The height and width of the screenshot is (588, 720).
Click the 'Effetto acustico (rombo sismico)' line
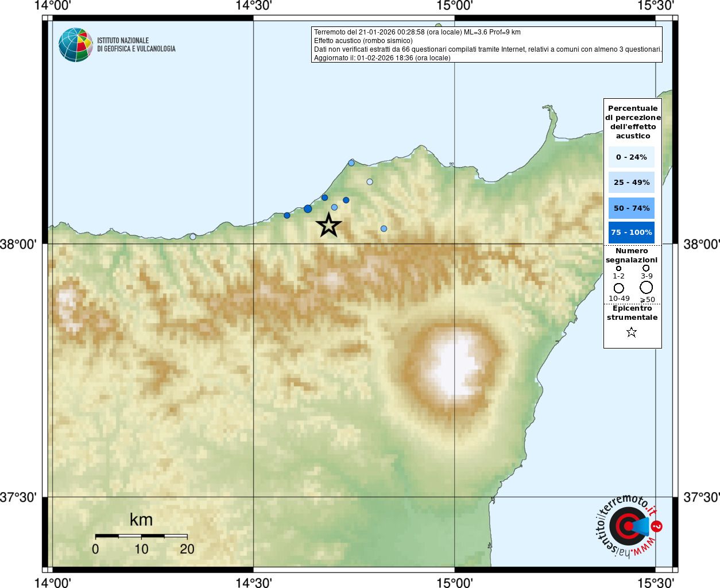click(x=363, y=41)
